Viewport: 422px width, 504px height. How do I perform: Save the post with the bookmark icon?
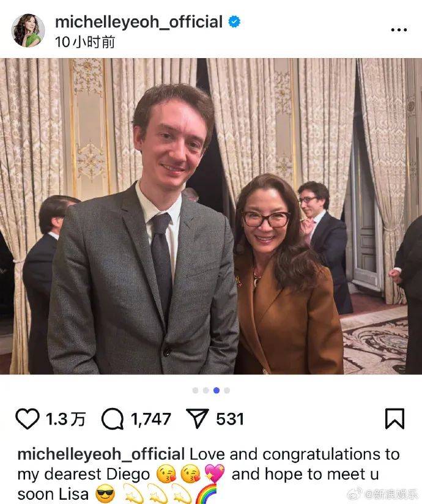tap(394, 419)
